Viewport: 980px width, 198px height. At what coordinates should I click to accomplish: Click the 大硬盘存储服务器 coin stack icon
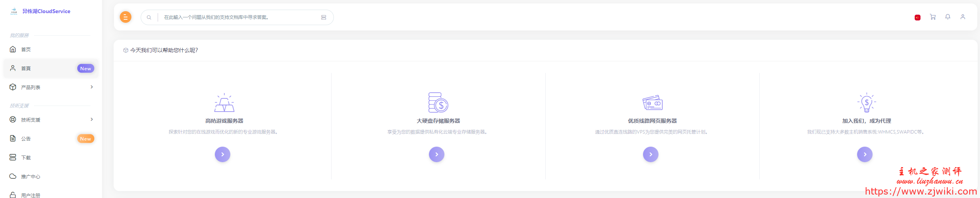click(438, 103)
